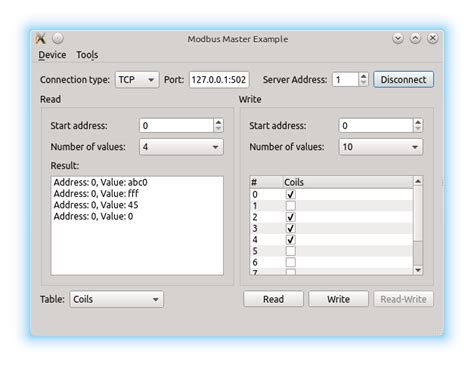Decrease Server Address with down arrow
The height and width of the screenshot is (366, 474).
[x=363, y=83]
